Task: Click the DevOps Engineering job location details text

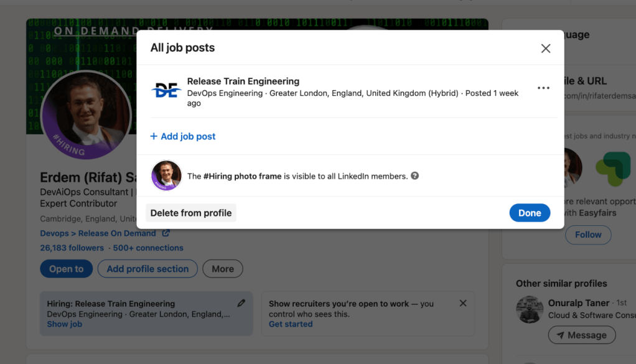Action: (352, 98)
